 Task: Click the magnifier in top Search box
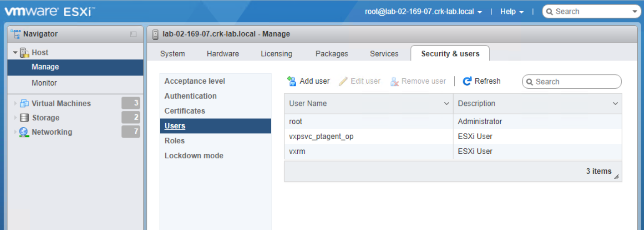(x=550, y=12)
